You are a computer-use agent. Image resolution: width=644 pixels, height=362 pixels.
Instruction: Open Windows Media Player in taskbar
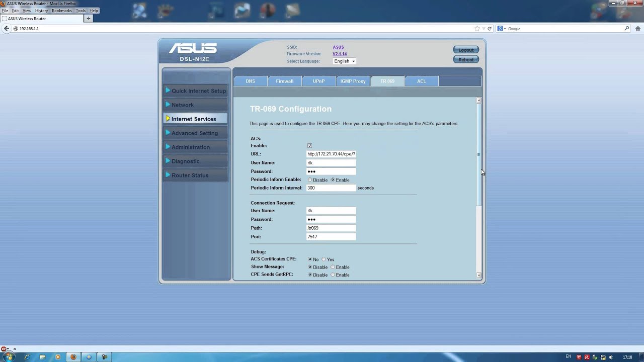coord(58,357)
